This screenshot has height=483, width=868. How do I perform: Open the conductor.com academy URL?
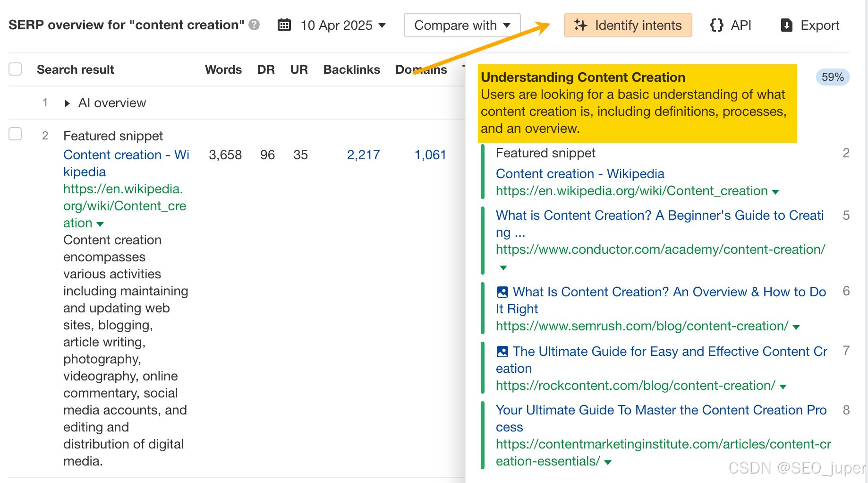click(660, 249)
